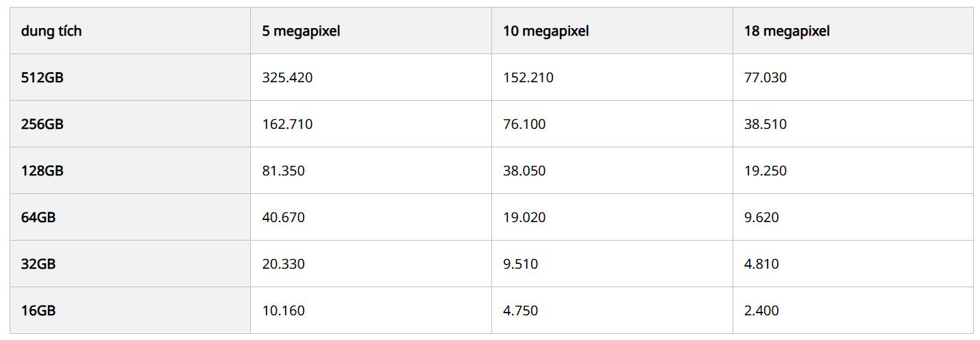Click the 512GB row label
This screenshot has height=340, width=980.
tap(42, 77)
